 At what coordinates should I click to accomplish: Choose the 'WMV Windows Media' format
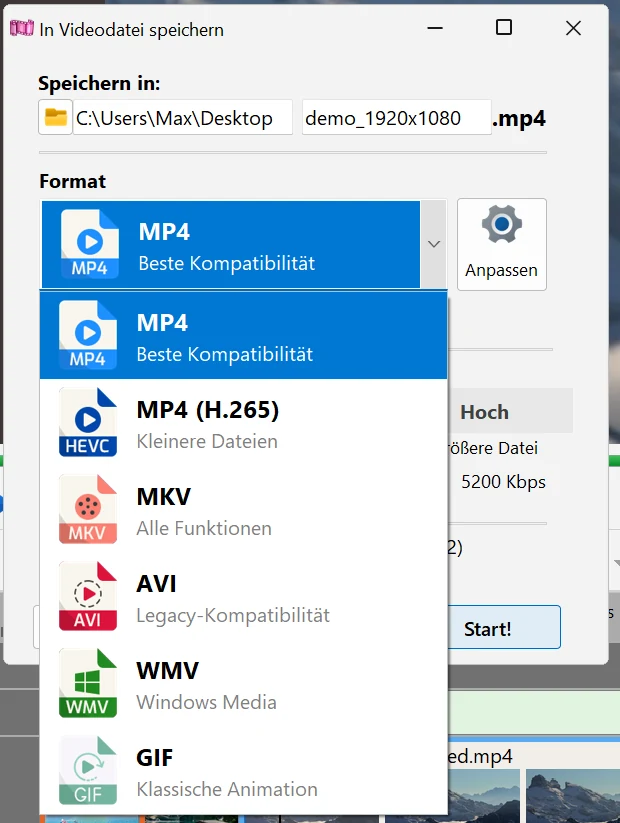[244, 683]
